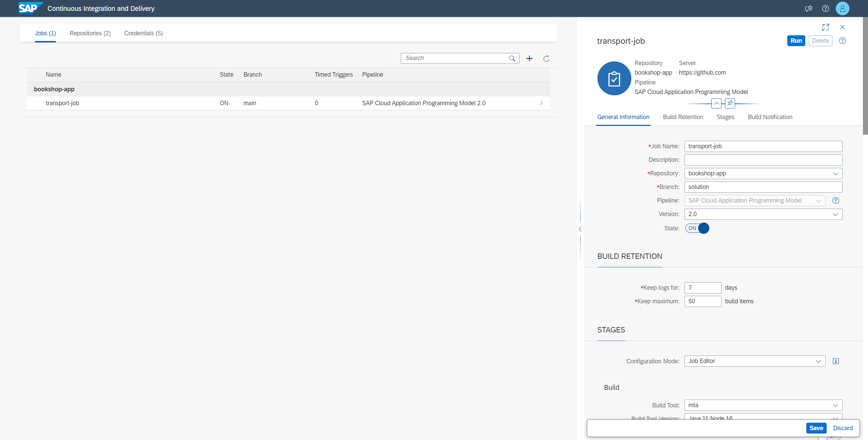
Task: Select the General Information tab
Action: 623,117
